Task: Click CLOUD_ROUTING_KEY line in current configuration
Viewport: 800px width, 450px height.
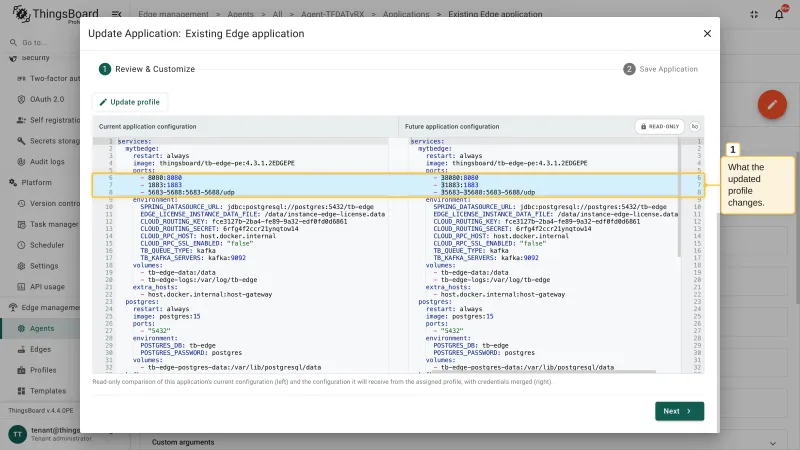Action: 244,221
